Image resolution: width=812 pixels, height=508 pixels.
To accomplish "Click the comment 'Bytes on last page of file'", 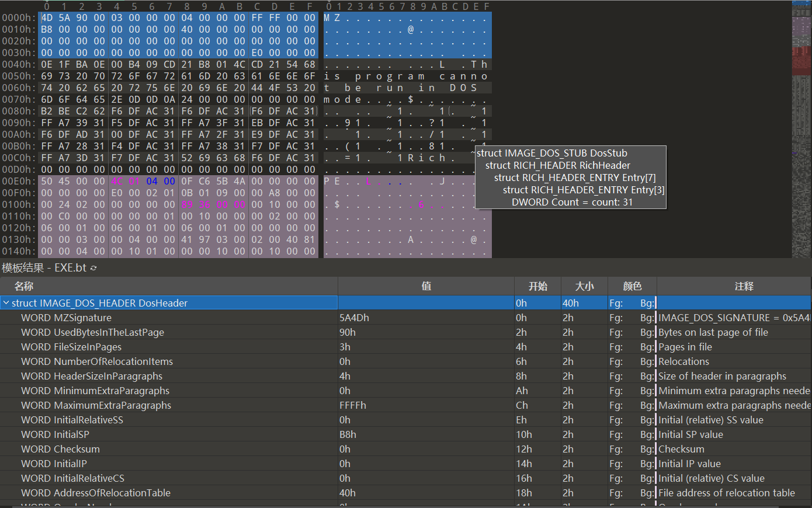I will 713,332.
